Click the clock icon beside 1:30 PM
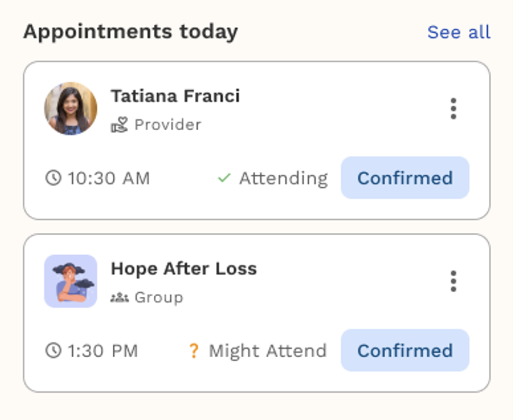The image size is (513, 420). pos(53,351)
